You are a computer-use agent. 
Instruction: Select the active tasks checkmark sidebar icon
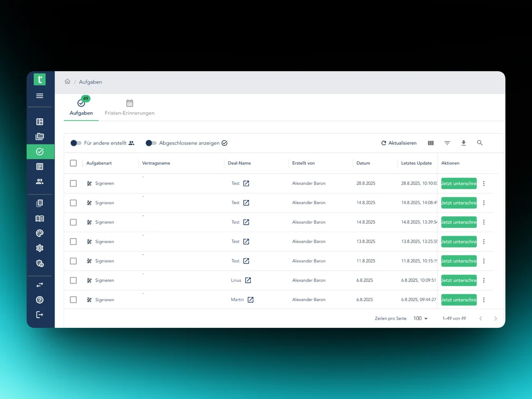click(x=40, y=152)
